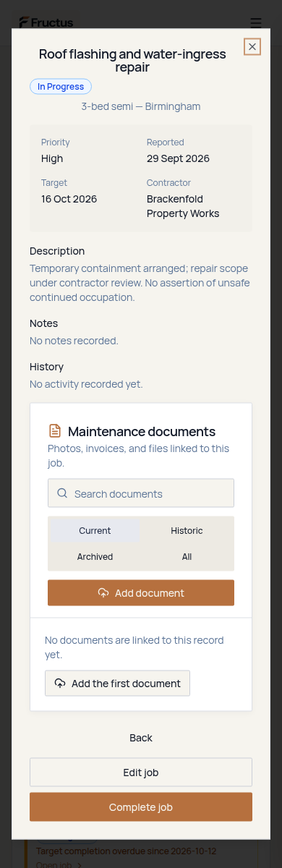This screenshot has height=868, width=282.
Task: Open Edit job
Action: pyautogui.click(x=141, y=773)
